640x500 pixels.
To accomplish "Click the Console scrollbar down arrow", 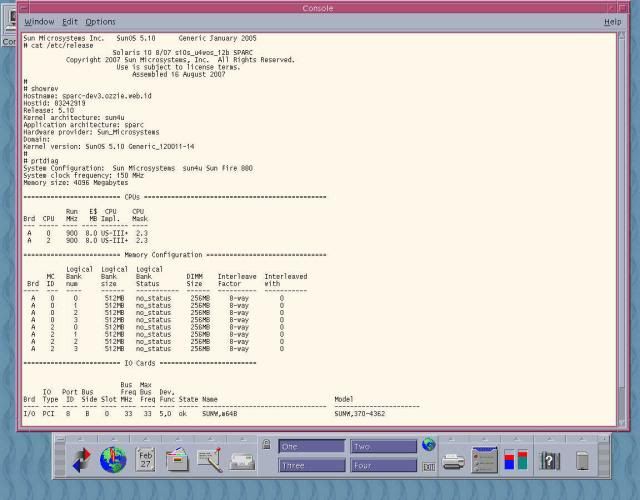I will point(622,423).
